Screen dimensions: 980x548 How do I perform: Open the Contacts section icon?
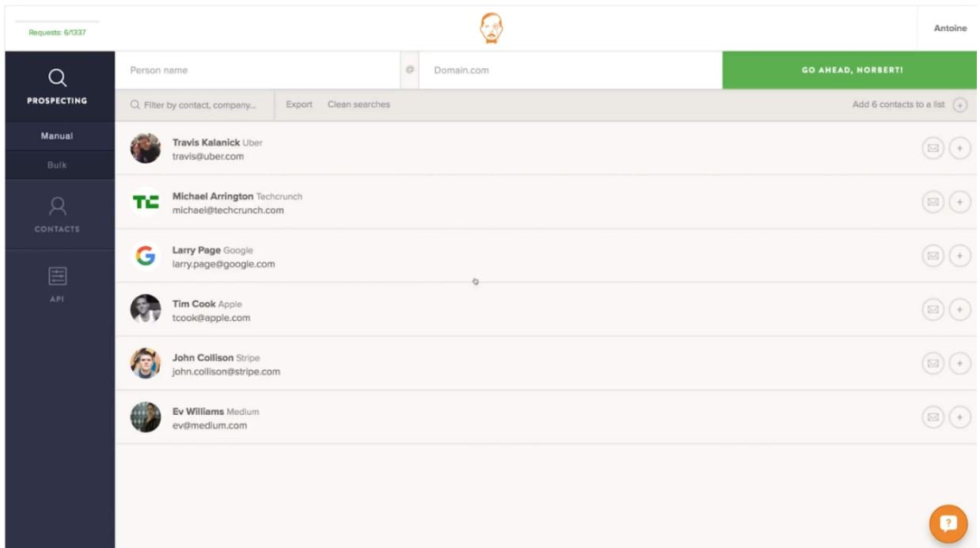tap(57, 207)
